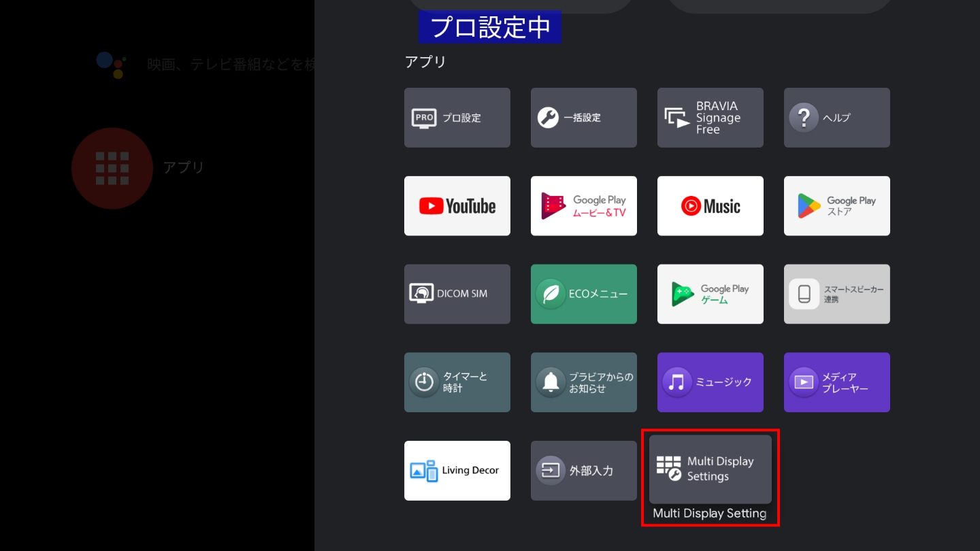Open the DICOM SIM app
980x551 pixels.
(457, 294)
